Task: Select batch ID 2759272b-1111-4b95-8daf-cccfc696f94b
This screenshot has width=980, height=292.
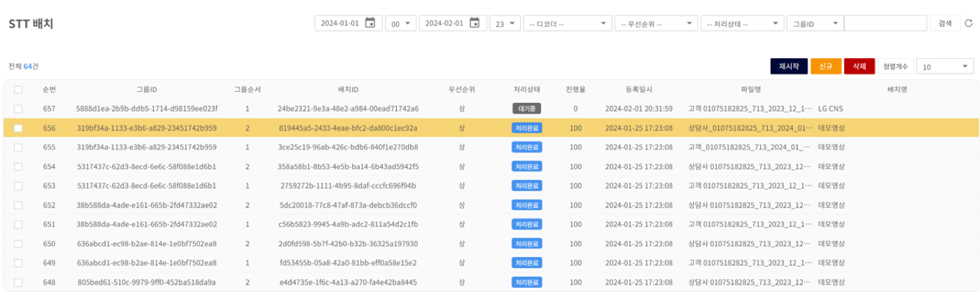Action: point(348,186)
